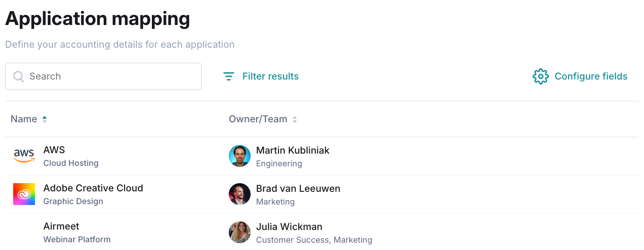Click Brad van Leeuwen's profile avatar
The image size is (644, 250).
click(240, 194)
